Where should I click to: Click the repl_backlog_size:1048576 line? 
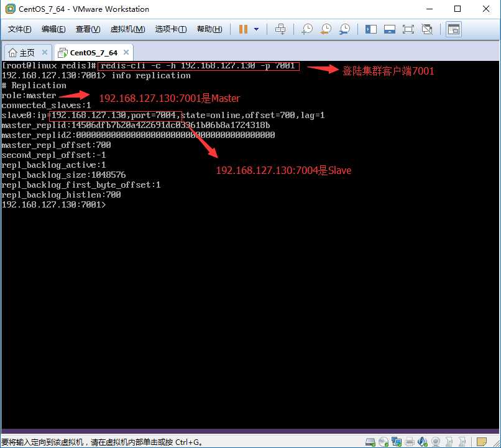[63, 175]
